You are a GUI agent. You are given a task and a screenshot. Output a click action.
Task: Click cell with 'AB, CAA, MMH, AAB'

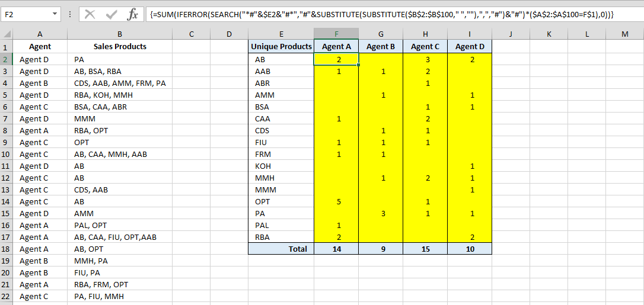pyautogui.click(x=120, y=155)
